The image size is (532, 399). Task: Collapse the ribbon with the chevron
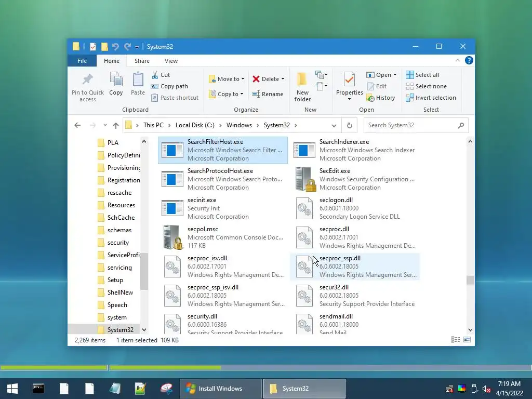[x=458, y=60]
